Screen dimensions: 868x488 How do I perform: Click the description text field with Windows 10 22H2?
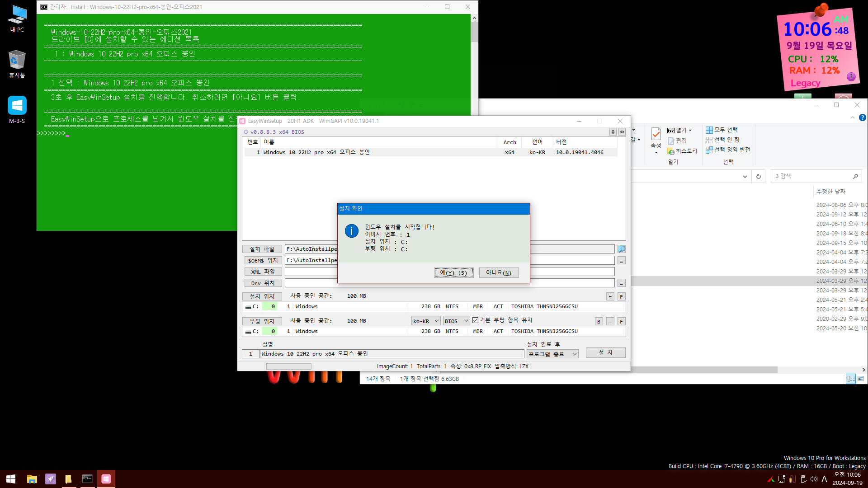(392, 354)
